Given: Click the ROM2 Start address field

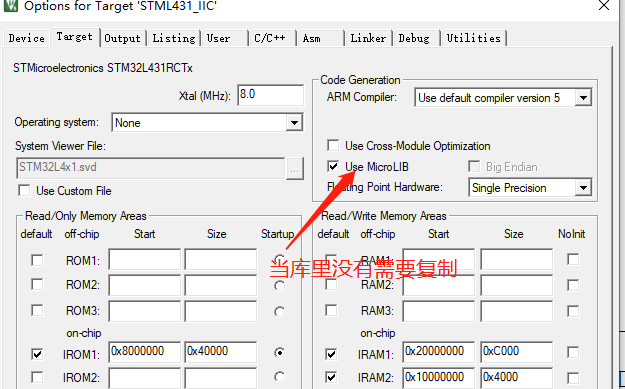Looking at the screenshot, I should click(x=144, y=285).
